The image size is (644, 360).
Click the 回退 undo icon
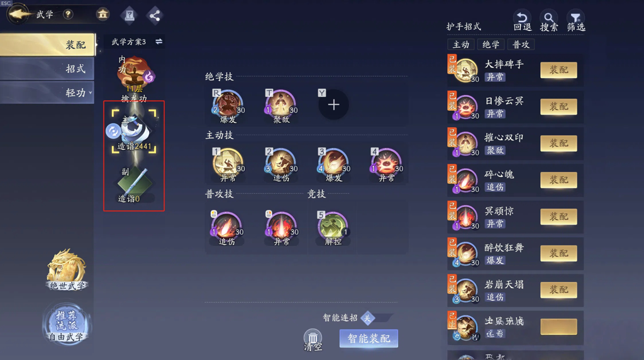coord(522,21)
